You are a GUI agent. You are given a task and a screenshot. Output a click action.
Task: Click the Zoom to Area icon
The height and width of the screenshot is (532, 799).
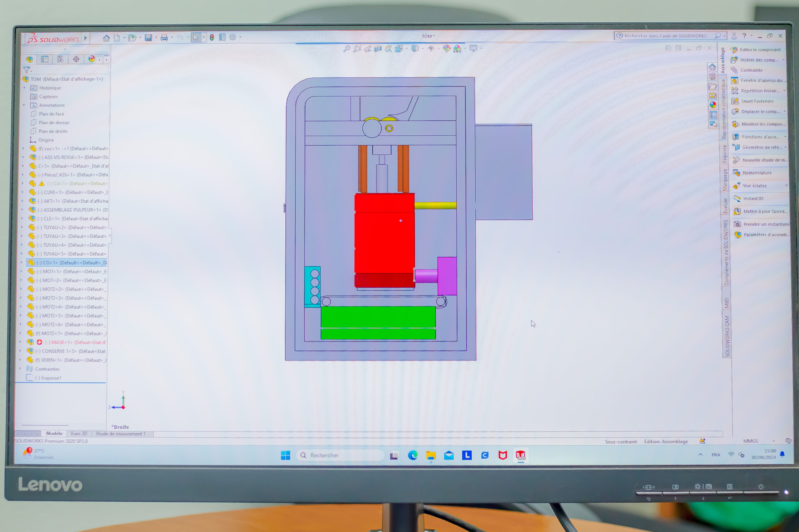357,49
